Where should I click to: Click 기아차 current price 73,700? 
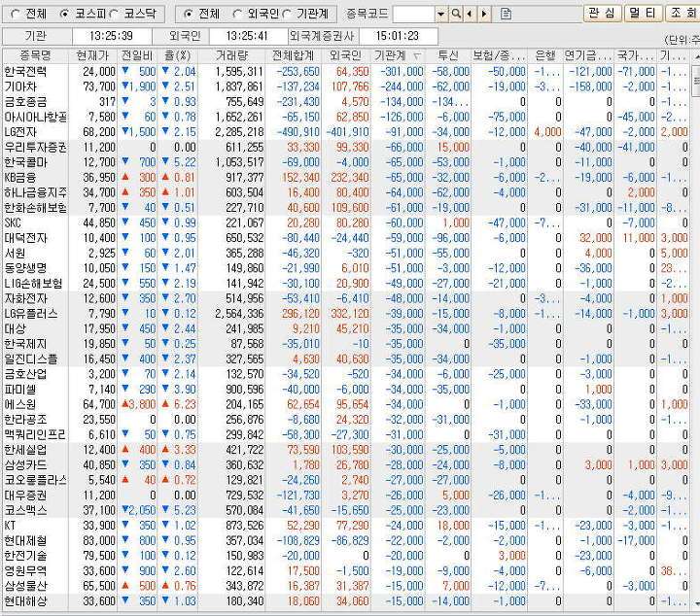[99, 87]
